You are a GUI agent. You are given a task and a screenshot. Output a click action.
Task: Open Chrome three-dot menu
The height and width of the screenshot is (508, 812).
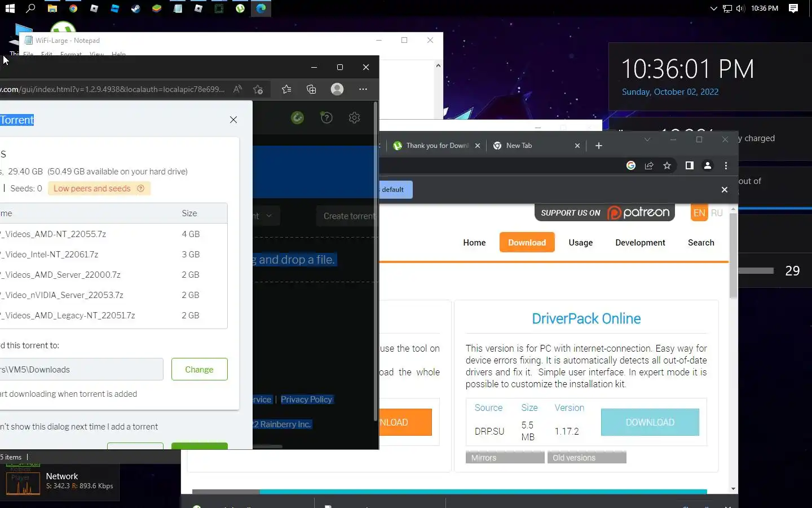click(726, 165)
